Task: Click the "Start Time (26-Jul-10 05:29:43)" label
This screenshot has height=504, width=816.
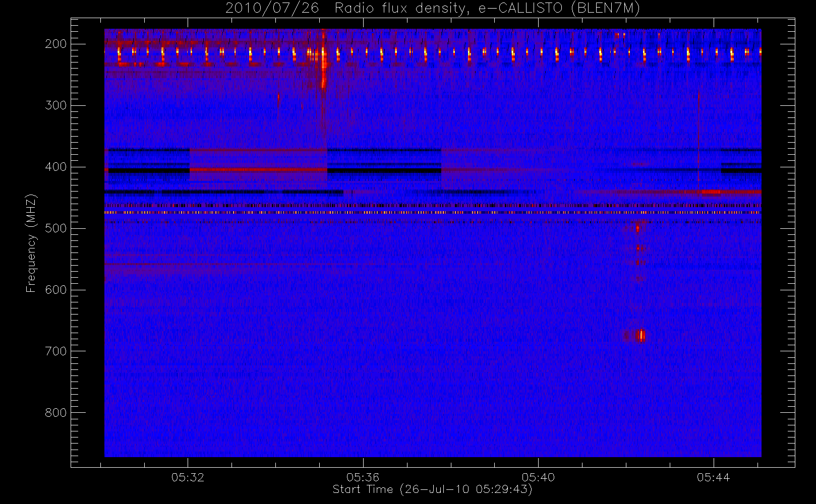Action: click(432, 489)
